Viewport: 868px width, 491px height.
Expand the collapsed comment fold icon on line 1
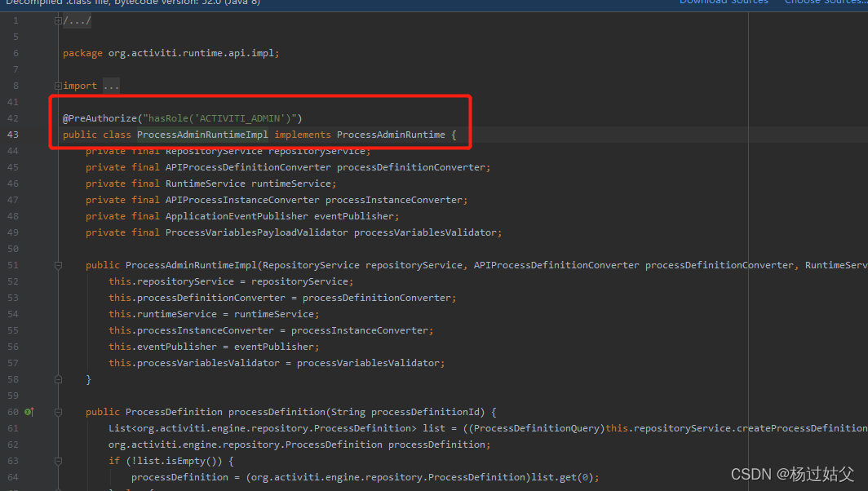[x=57, y=20]
